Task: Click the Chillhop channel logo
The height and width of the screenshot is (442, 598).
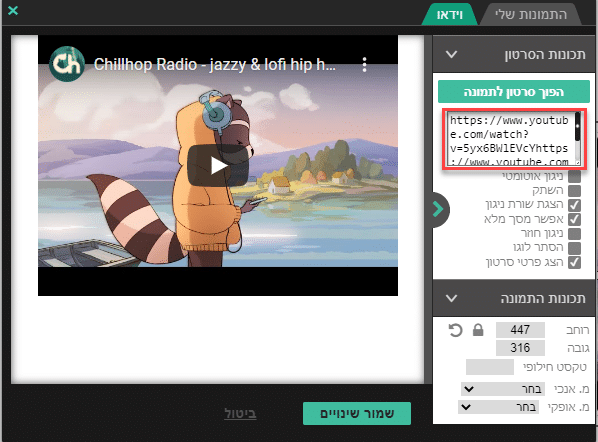Action: pyautogui.click(x=67, y=64)
